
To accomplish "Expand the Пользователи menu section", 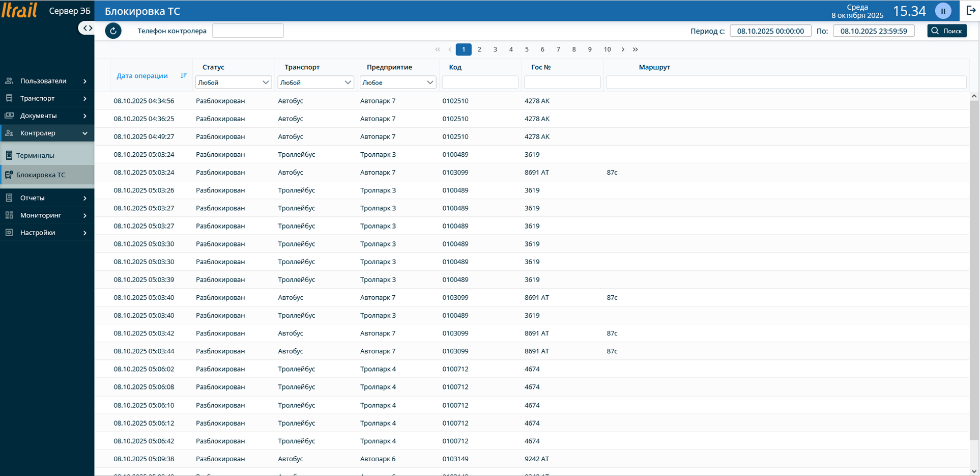I will point(47,81).
